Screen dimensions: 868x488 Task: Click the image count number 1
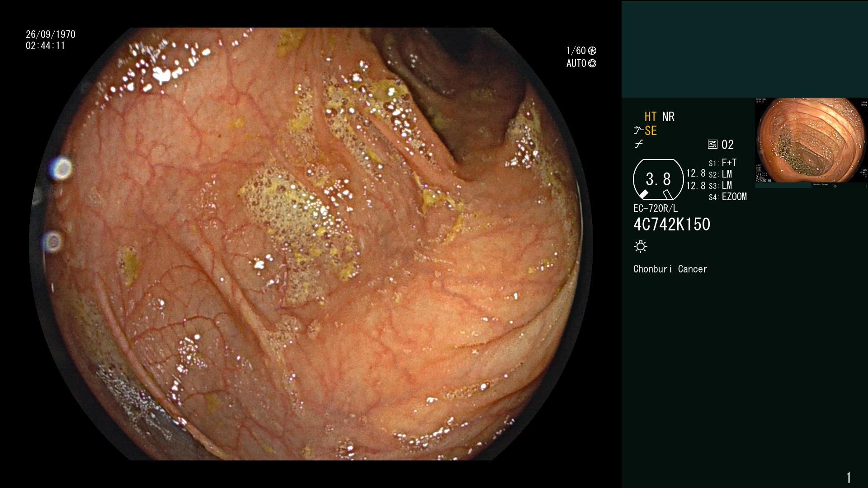pos(849,477)
